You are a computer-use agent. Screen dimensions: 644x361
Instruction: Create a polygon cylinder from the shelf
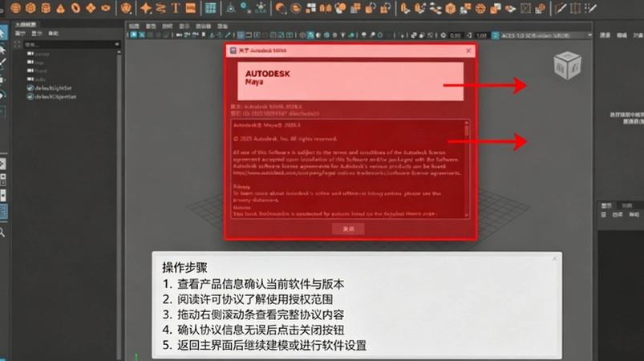[46, 8]
